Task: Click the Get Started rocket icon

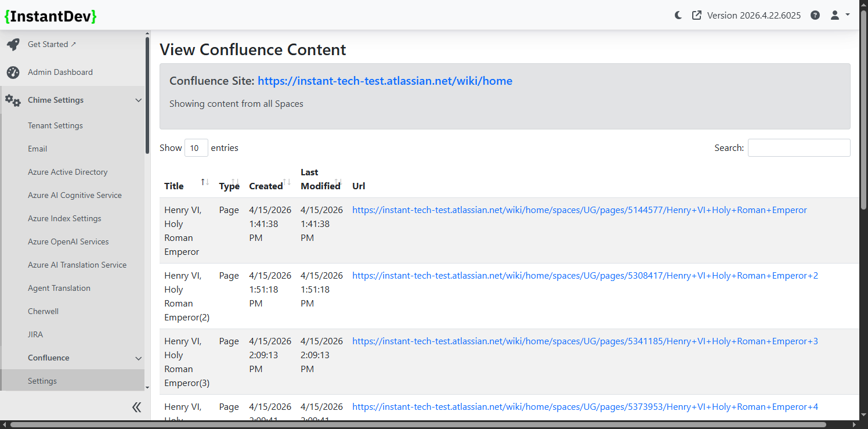Action: tap(13, 44)
